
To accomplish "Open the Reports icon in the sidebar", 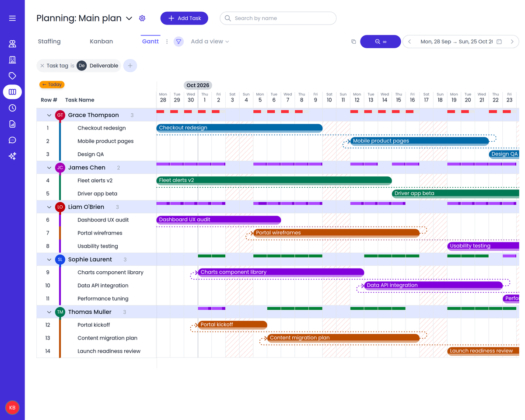I will point(12,124).
